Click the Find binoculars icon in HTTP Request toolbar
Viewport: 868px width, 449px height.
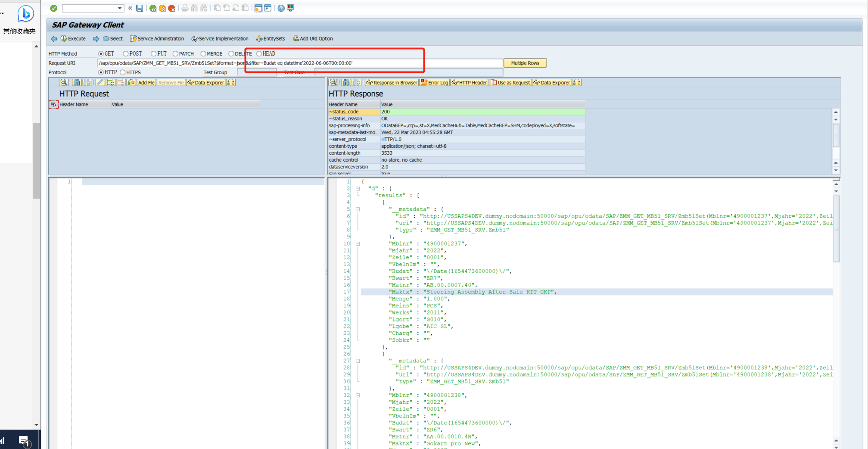pos(77,82)
